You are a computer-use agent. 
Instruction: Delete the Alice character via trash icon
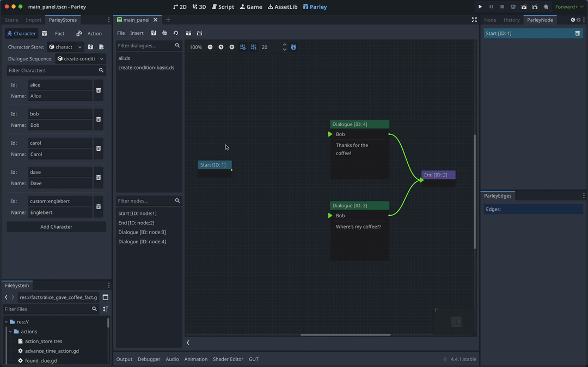coord(99,90)
